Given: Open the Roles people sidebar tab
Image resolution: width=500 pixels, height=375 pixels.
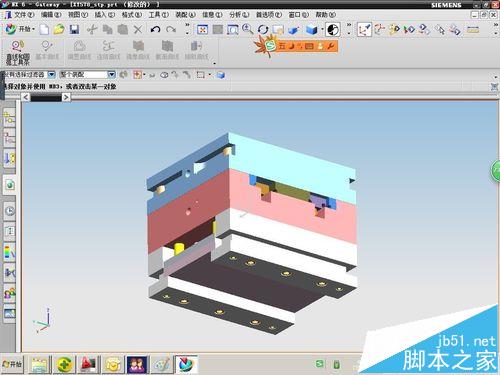Looking at the screenshot, I should pyautogui.click(x=9, y=293).
